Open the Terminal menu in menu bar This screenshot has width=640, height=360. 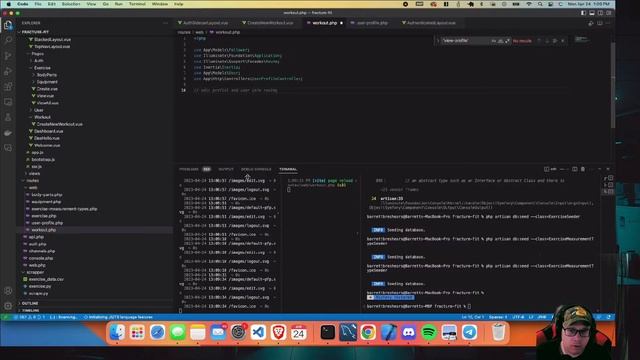pos(137,4)
